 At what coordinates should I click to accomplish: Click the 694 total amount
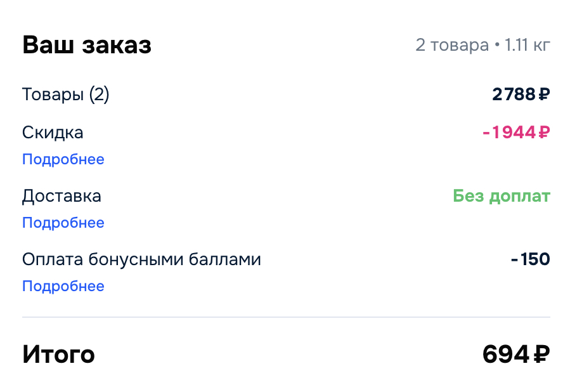tap(505, 354)
